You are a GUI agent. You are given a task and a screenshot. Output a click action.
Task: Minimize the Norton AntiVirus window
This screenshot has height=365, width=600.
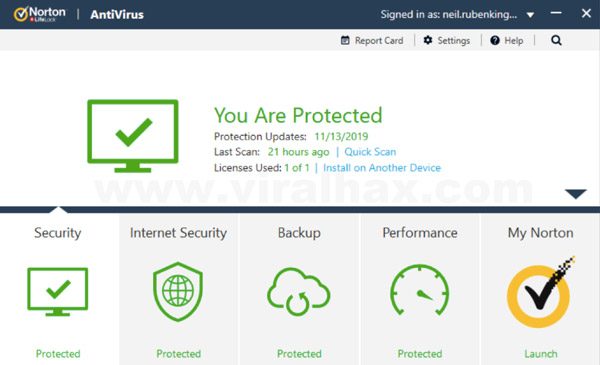point(556,13)
